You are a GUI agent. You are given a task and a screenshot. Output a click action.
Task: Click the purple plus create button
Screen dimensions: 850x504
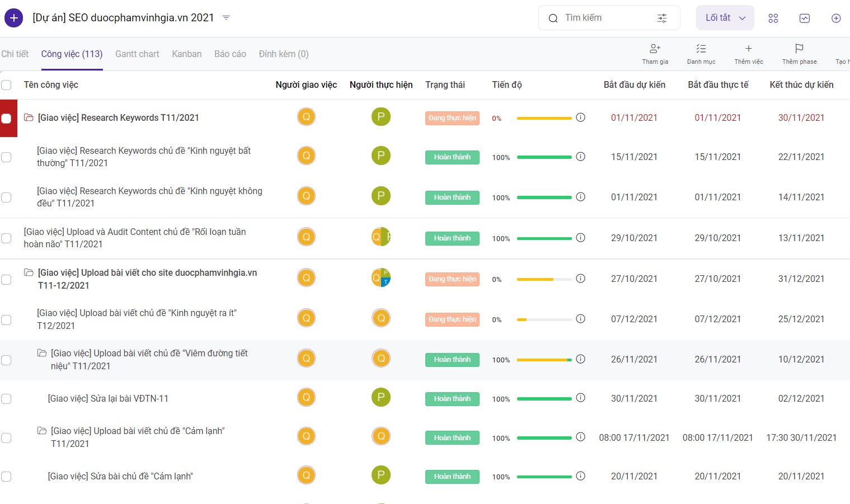coord(13,18)
